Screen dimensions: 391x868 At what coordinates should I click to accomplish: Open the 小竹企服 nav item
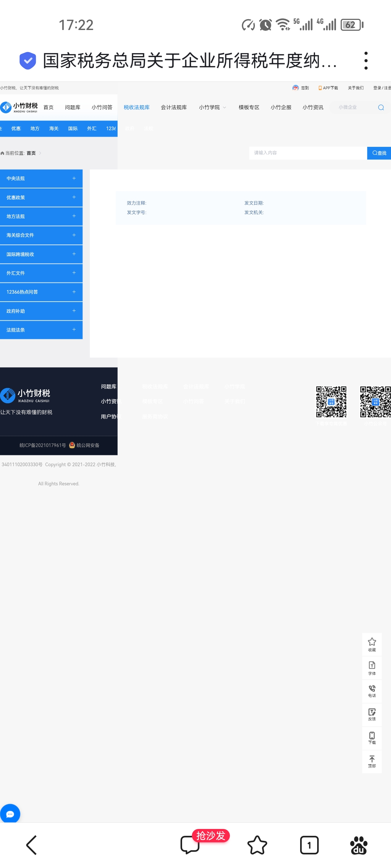pyautogui.click(x=281, y=107)
